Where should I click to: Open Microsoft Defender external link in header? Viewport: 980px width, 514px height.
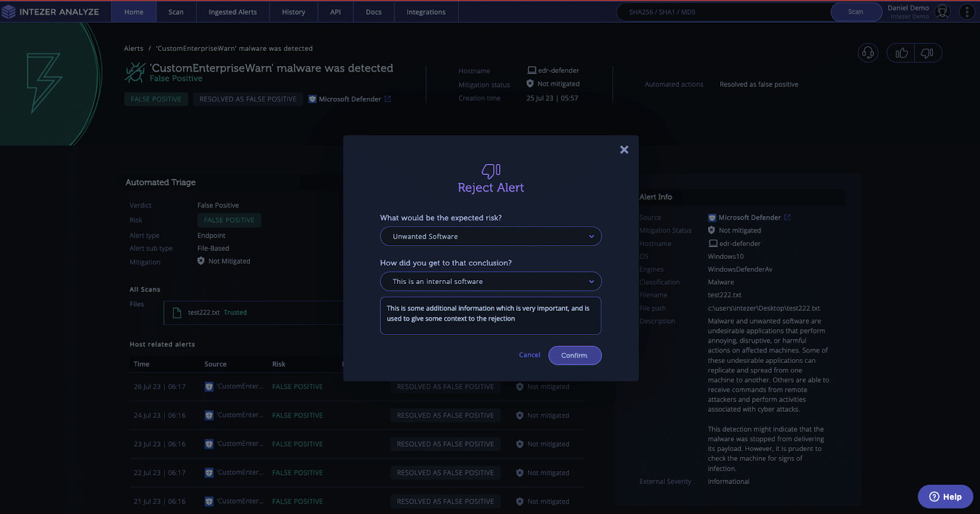(387, 99)
